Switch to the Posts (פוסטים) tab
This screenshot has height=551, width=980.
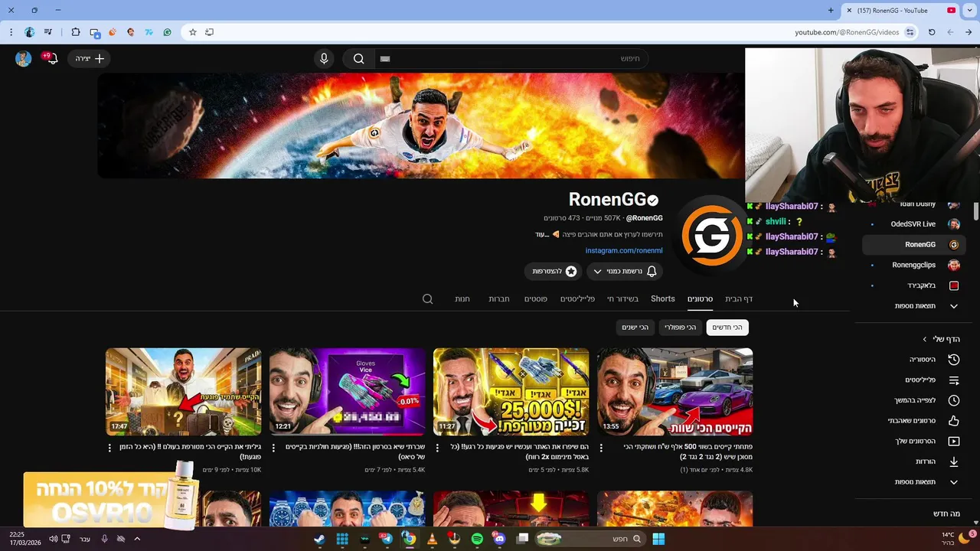click(536, 299)
